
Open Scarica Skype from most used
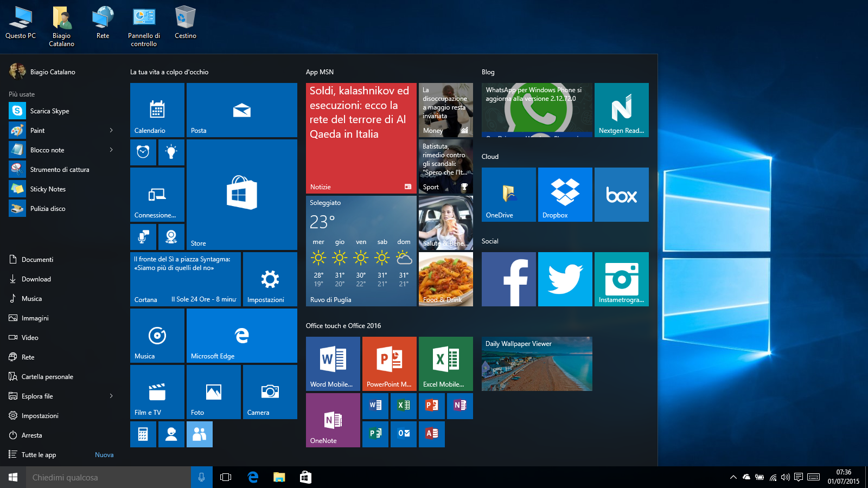point(63,111)
